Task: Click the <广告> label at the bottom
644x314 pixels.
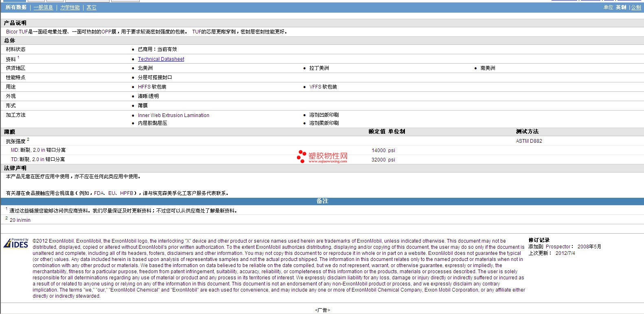Action: pyautogui.click(x=322, y=310)
